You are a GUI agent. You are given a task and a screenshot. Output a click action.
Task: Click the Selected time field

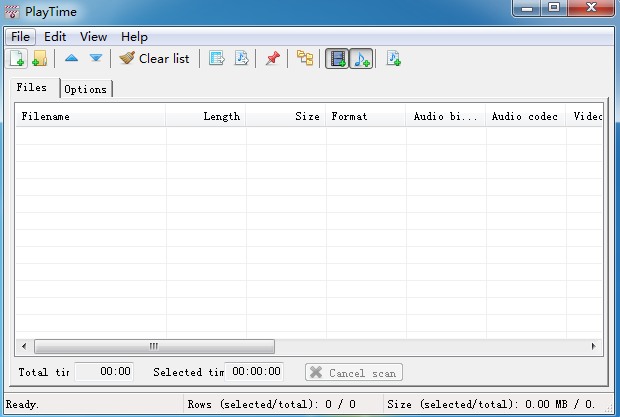click(x=254, y=372)
